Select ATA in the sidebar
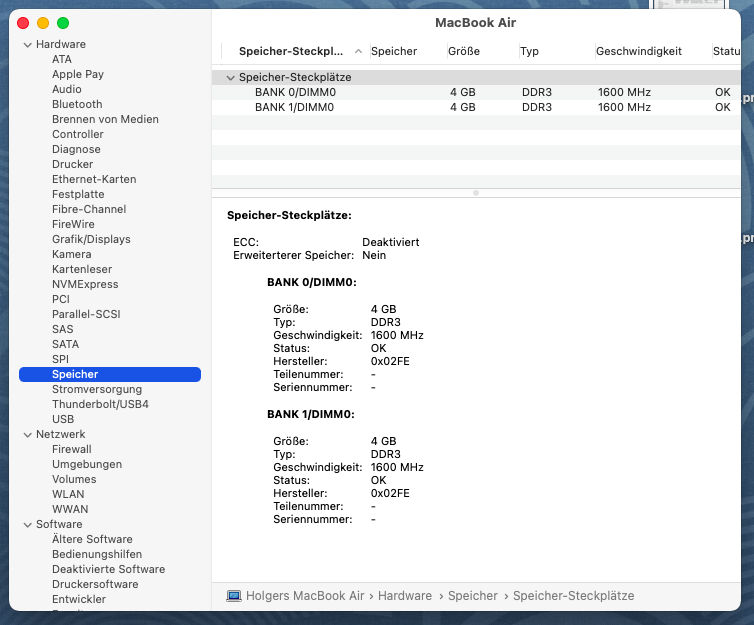The width and height of the screenshot is (754, 625). click(x=62, y=59)
